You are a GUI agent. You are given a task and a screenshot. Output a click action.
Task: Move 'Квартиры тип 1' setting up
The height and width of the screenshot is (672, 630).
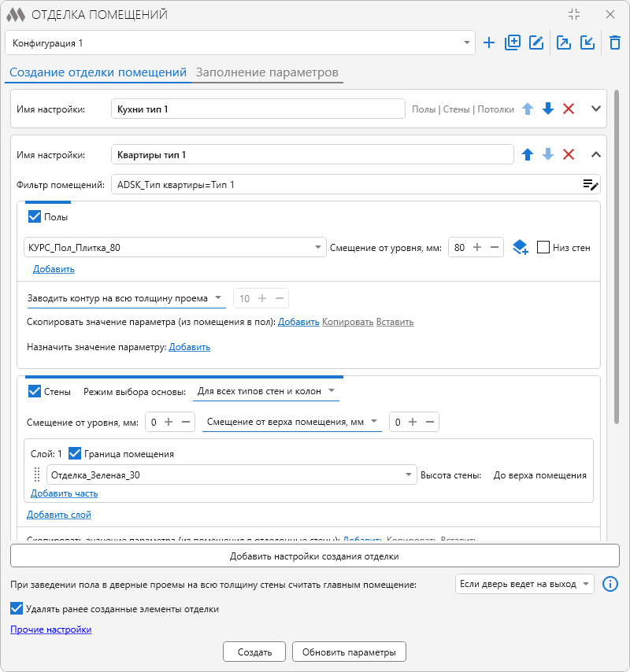(x=528, y=154)
